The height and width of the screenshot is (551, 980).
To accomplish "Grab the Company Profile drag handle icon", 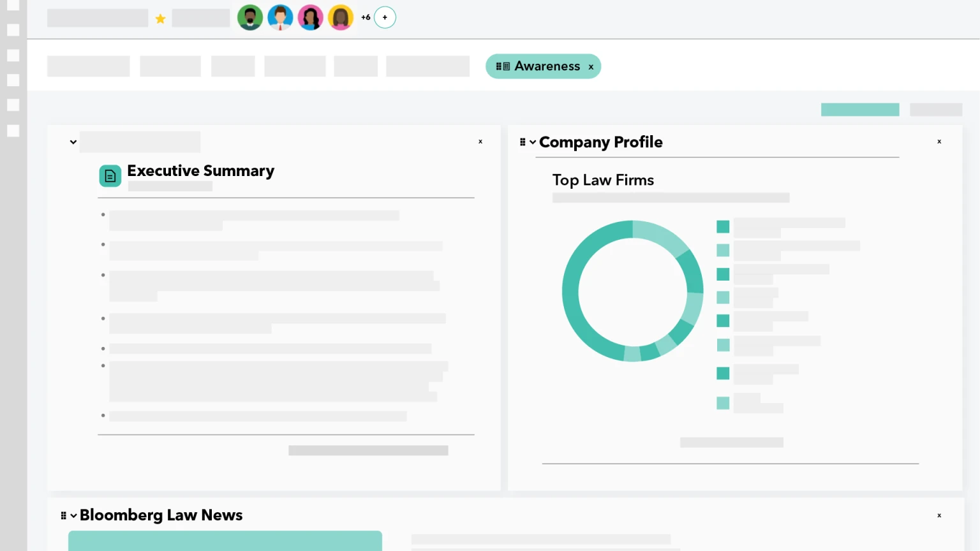I will point(523,142).
